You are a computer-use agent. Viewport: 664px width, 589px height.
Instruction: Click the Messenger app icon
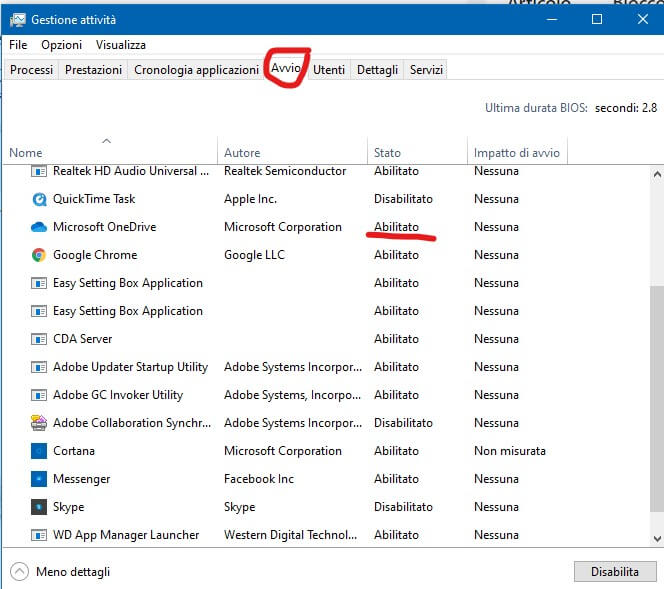point(39,479)
